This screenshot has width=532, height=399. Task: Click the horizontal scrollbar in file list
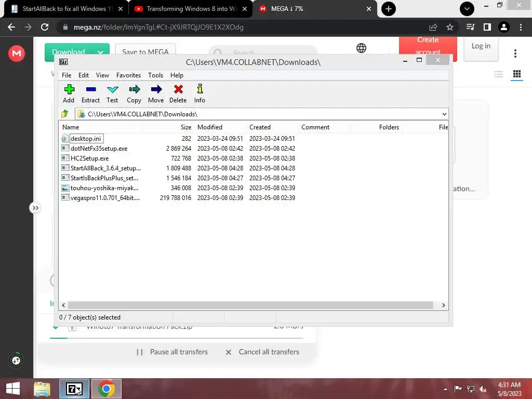(250, 305)
